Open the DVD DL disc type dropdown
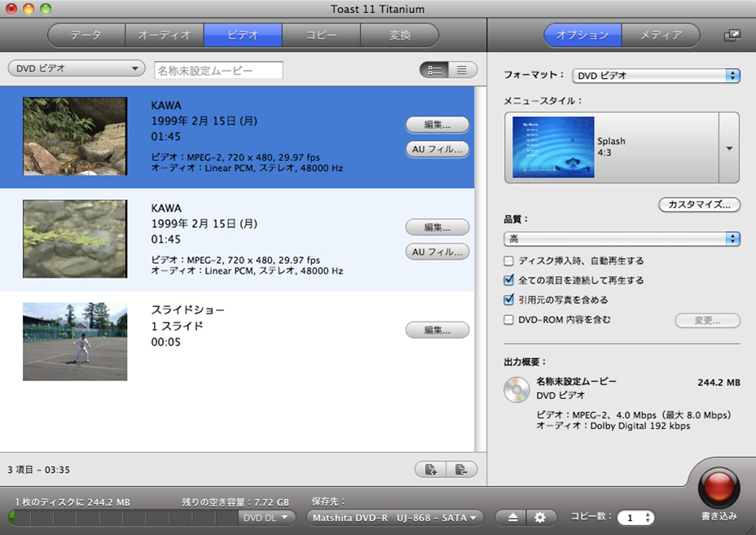 [266, 518]
